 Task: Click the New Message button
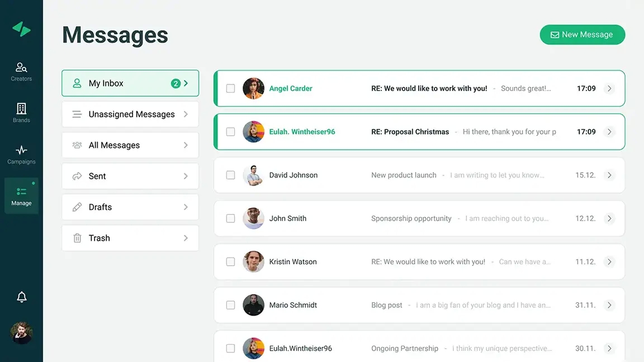coord(582,35)
